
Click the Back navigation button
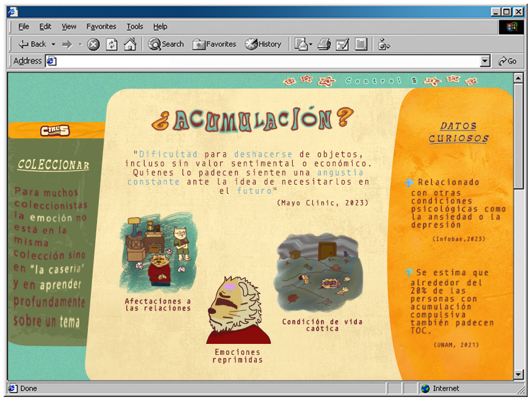tap(32, 45)
